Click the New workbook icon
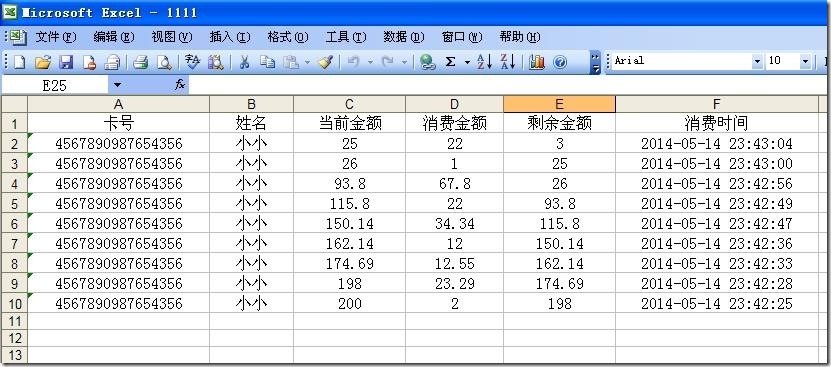Image resolution: width=831 pixels, height=367 pixels. 20,63
